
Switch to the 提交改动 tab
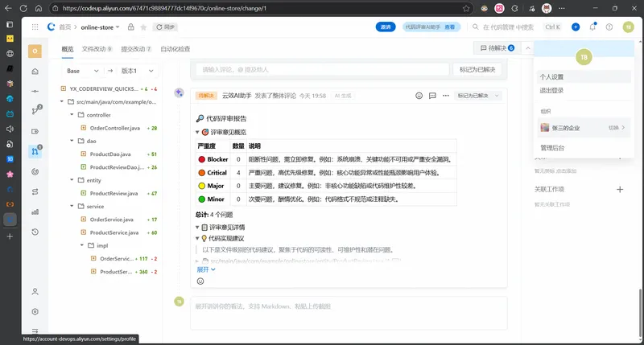(x=136, y=49)
